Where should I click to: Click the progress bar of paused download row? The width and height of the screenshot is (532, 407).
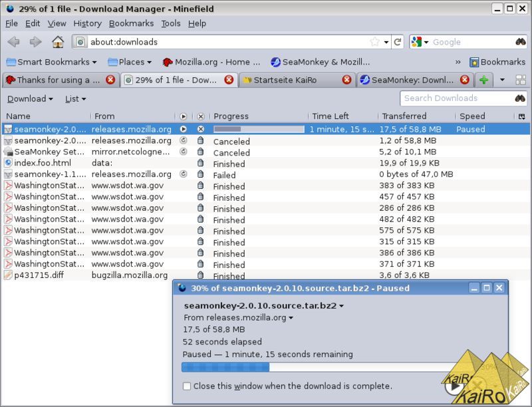click(x=259, y=129)
